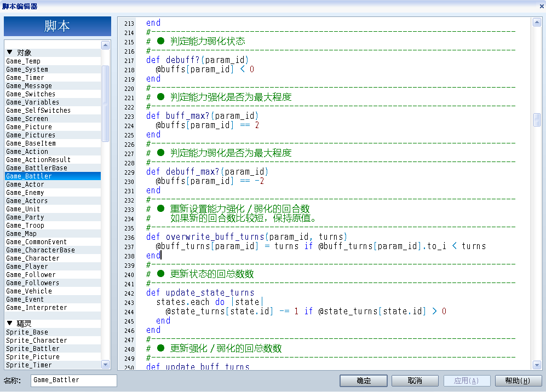Viewport: 546px width, 392px height.
Task: Click the script list scroll-down arrow
Action: coord(105,365)
